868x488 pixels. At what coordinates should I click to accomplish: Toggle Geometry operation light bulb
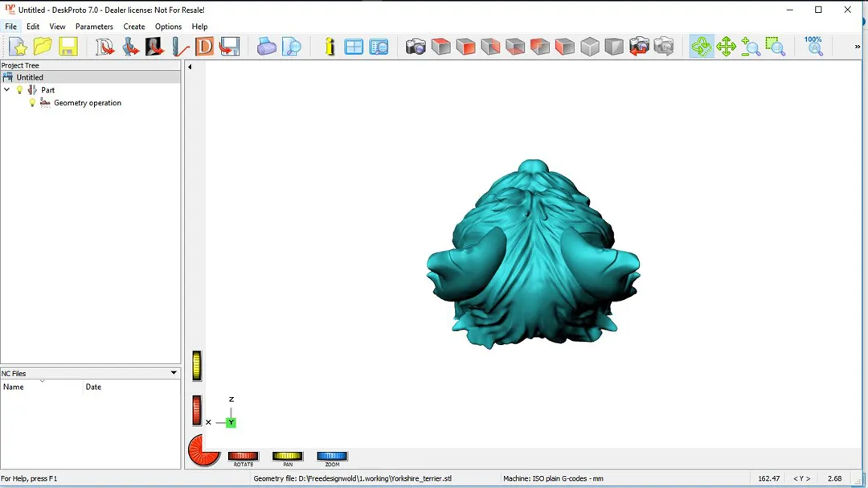click(33, 103)
